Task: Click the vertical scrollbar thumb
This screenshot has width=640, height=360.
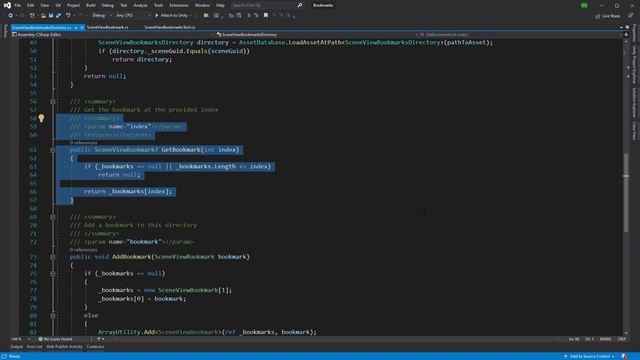Action: tap(626, 192)
